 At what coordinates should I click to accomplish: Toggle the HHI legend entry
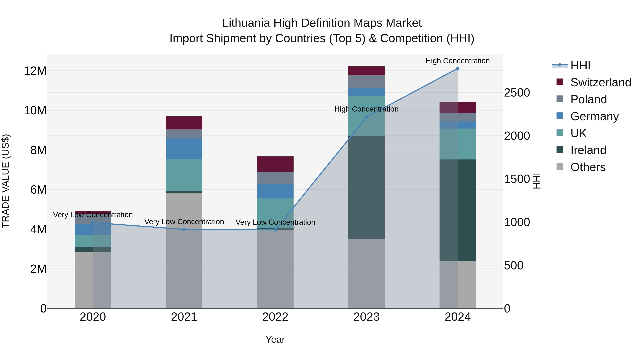click(571, 65)
